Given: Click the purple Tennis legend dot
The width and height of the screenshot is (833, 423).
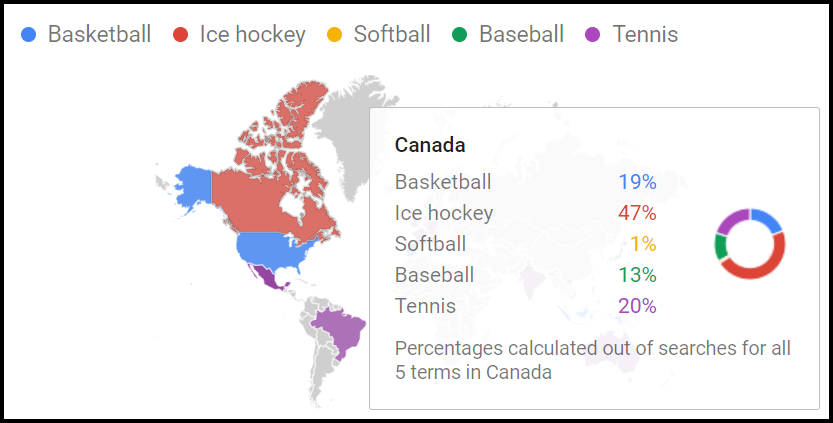Looking at the screenshot, I should (593, 35).
